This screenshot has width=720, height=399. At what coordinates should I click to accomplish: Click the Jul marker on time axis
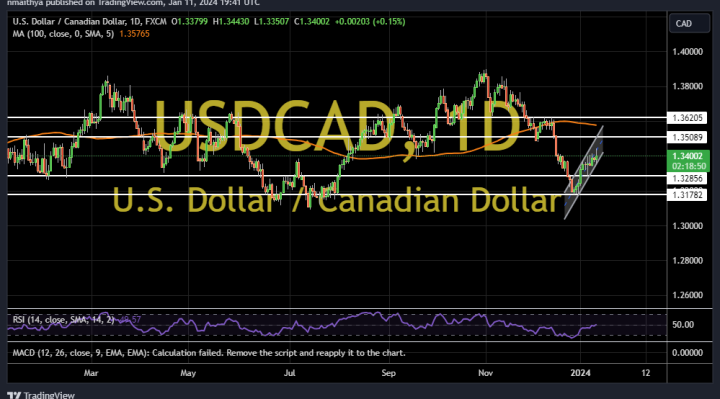[x=289, y=373]
